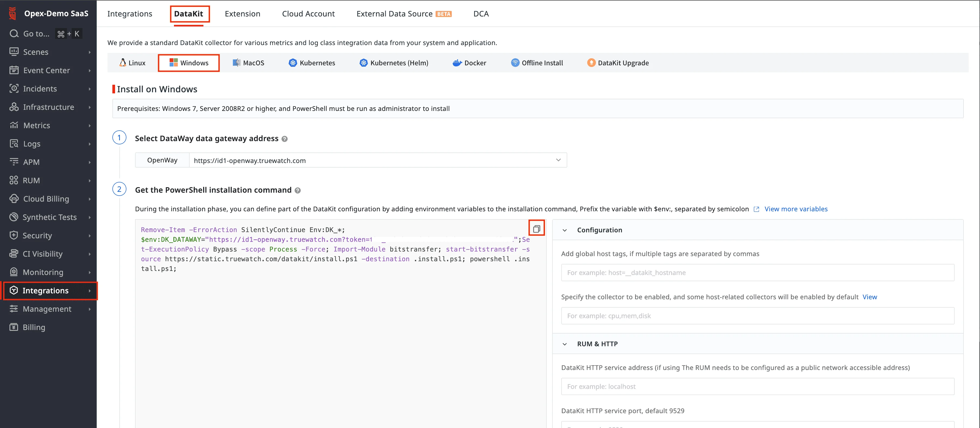Click the Scenes sidebar icon

point(14,52)
